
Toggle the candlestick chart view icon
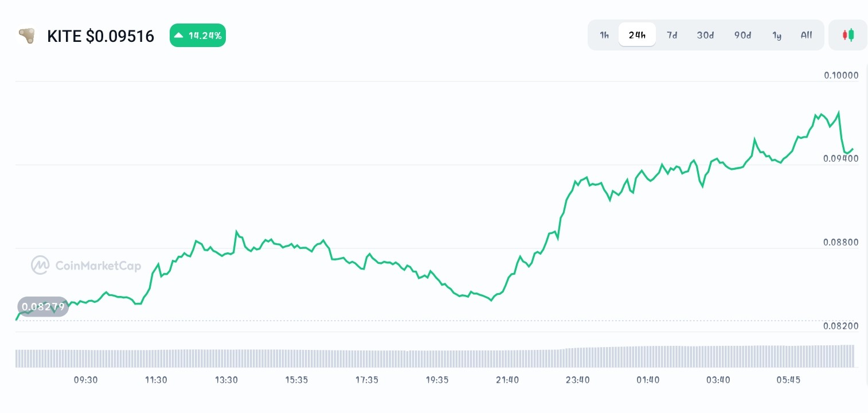pos(848,35)
